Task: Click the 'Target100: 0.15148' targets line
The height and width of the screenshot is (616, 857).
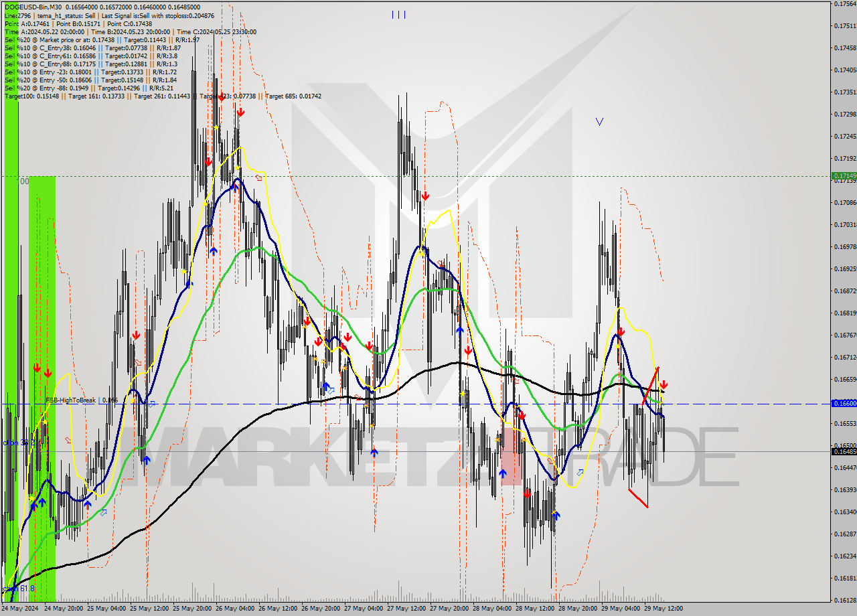Action: tap(163, 96)
